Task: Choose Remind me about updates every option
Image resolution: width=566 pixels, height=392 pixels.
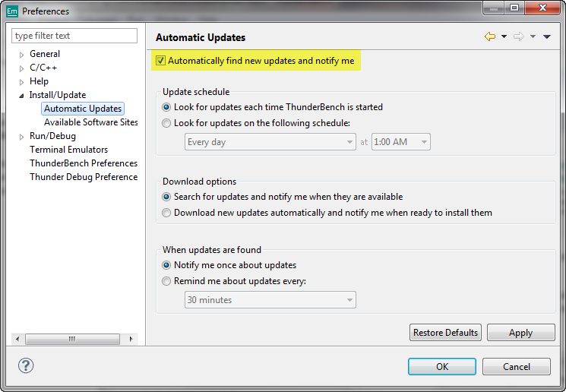Action: point(167,281)
